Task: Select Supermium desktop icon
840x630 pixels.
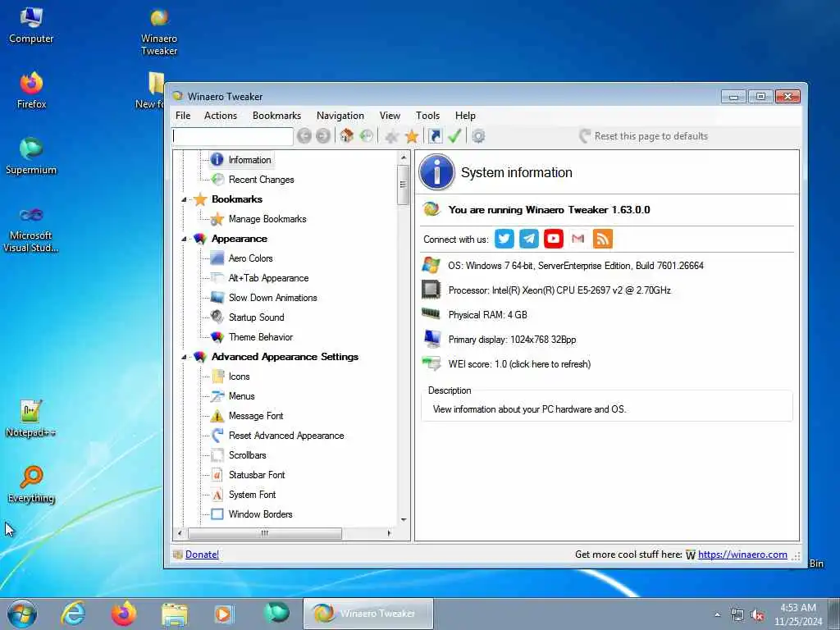Action: [31, 156]
